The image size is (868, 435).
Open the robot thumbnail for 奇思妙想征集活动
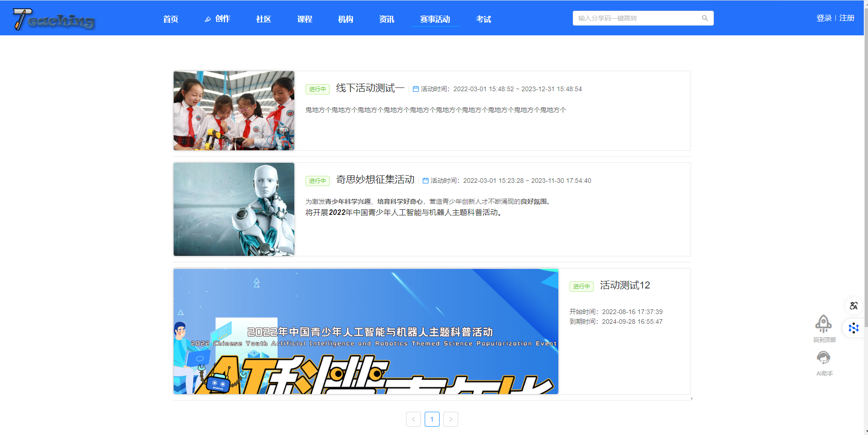tap(234, 209)
